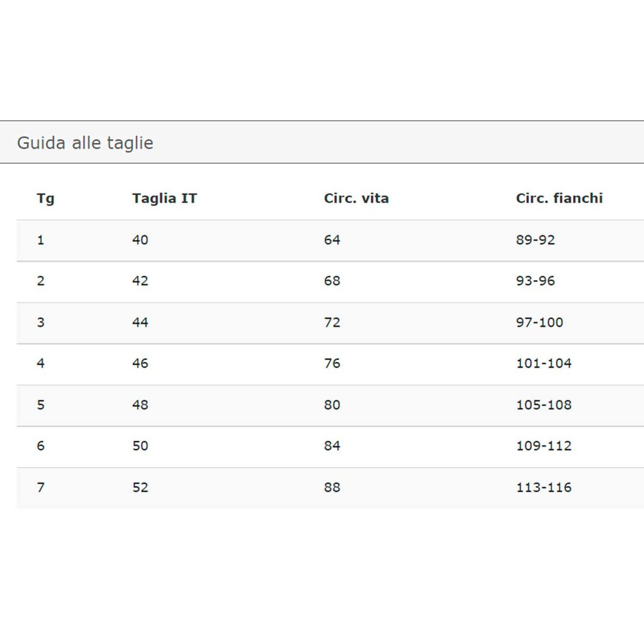Select the hip range 93-96 cell
Screen dimensions: 644x644
click(x=535, y=281)
